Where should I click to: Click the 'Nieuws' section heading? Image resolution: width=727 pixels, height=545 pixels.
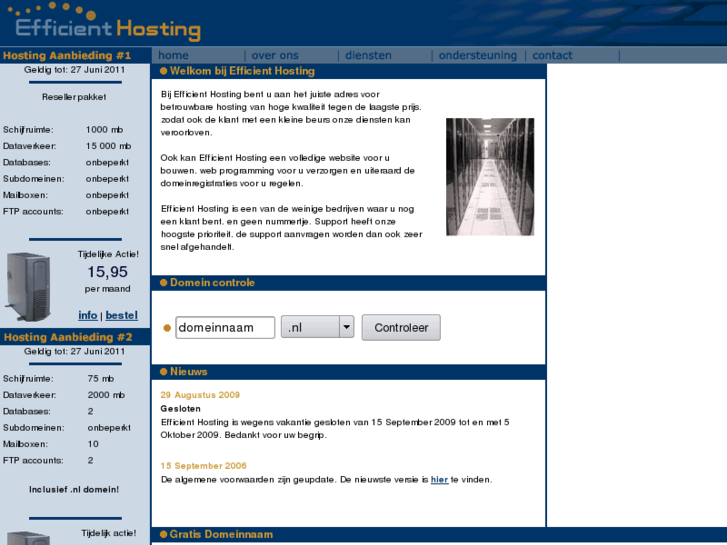click(x=188, y=372)
